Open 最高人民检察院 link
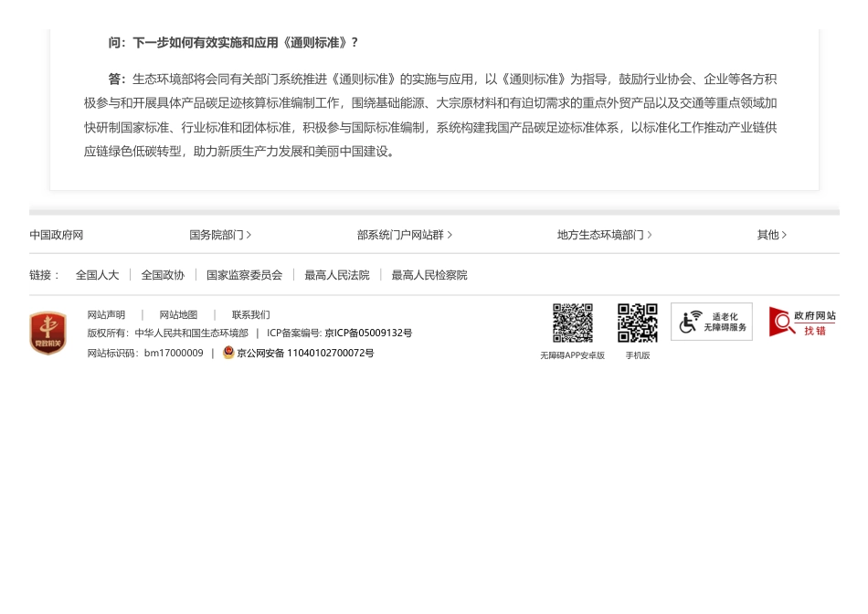The height and width of the screenshot is (614, 868). tap(429, 275)
